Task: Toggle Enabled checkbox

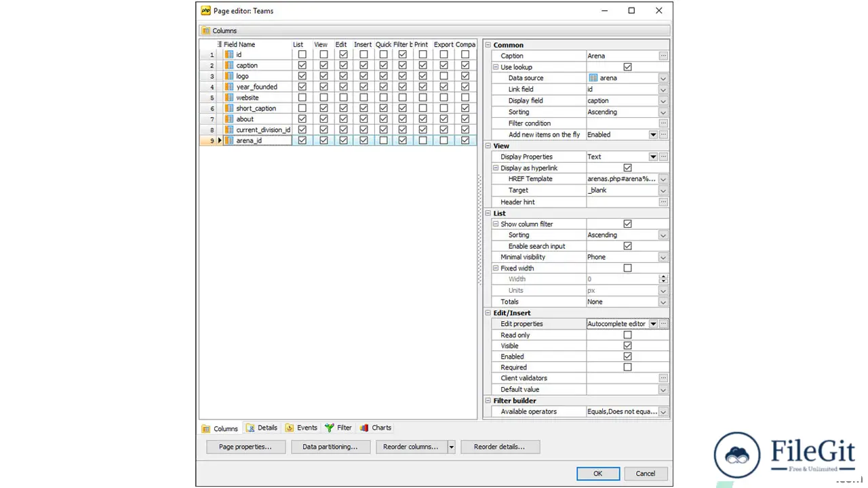Action: click(627, 357)
